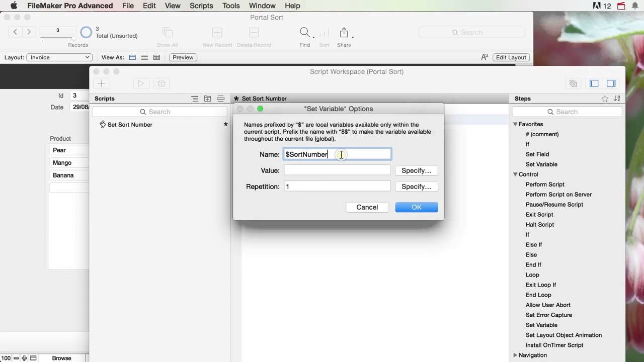Open the Tools menu
Viewport: 644px width, 362px height.
tap(231, 6)
